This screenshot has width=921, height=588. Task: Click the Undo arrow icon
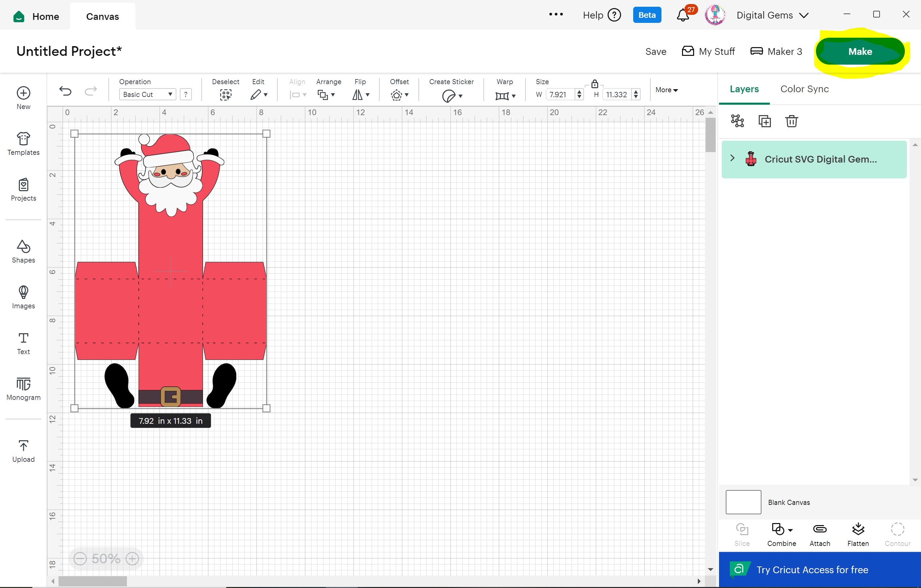[65, 91]
